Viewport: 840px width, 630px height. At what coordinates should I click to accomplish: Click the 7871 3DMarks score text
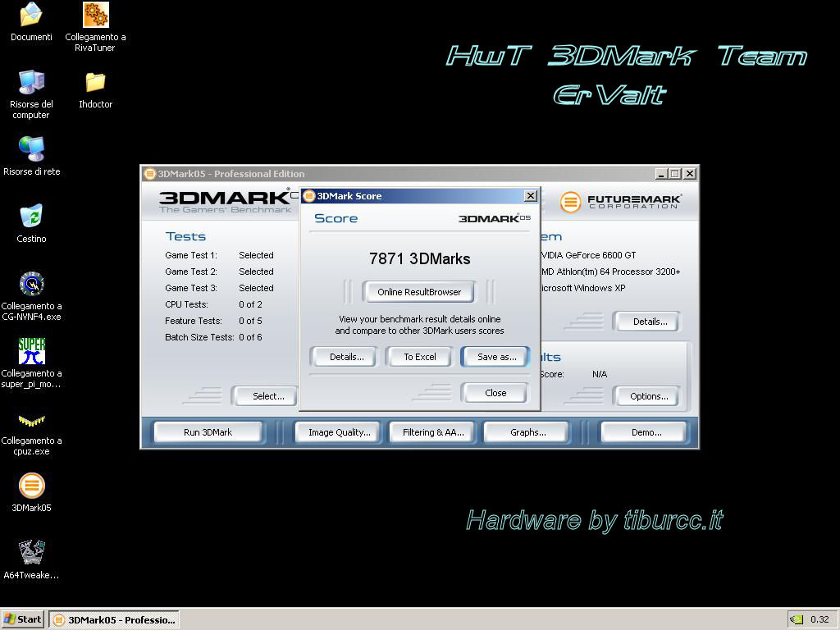tap(419, 259)
